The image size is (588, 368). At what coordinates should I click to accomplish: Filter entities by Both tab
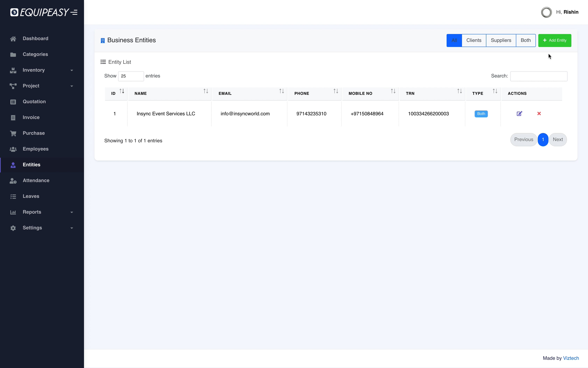pos(526,40)
